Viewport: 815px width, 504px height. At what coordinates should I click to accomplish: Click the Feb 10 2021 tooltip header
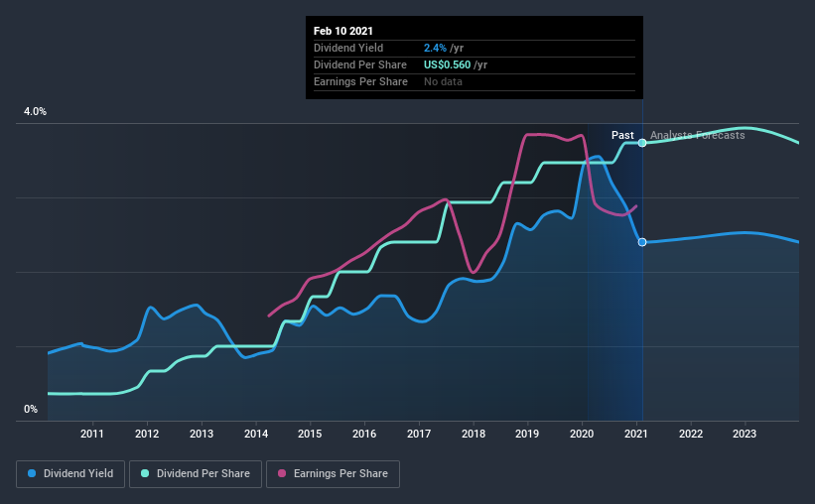coord(343,31)
